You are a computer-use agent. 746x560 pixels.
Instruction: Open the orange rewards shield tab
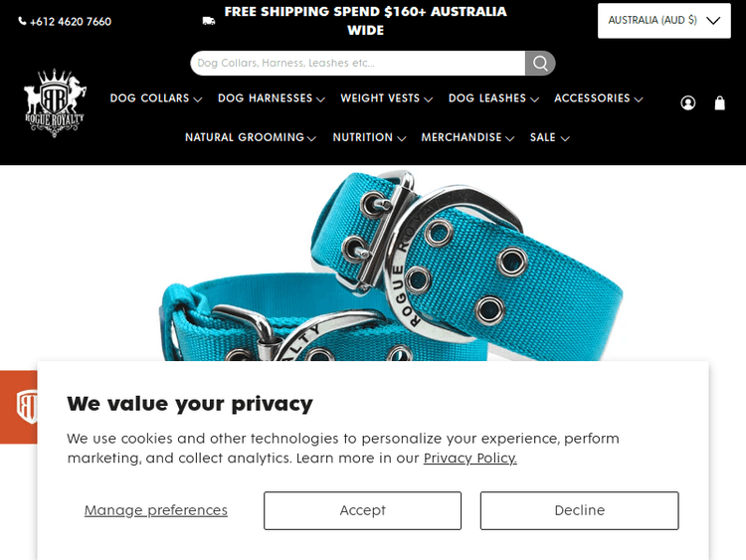(19, 407)
